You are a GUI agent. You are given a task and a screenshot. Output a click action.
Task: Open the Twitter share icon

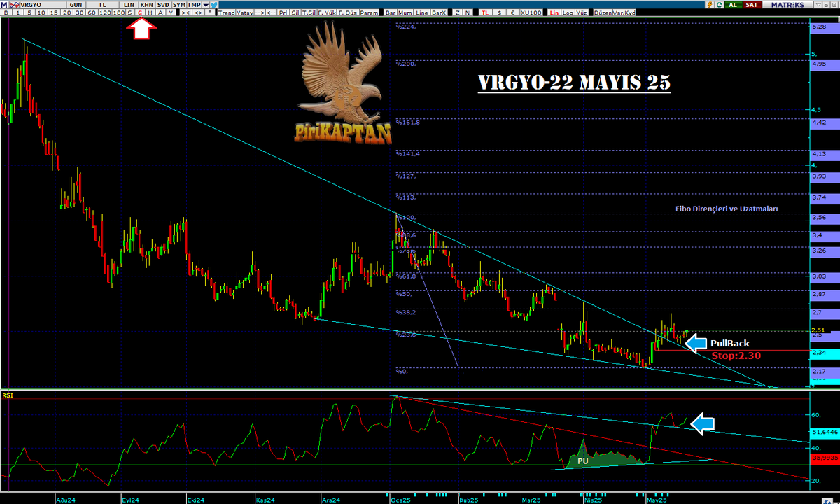click(x=213, y=5)
